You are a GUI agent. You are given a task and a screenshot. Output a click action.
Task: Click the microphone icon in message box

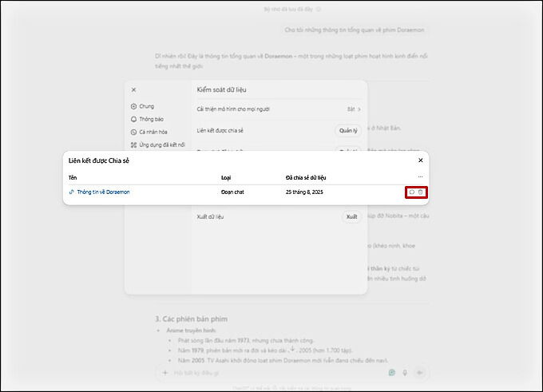pyautogui.click(x=406, y=372)
